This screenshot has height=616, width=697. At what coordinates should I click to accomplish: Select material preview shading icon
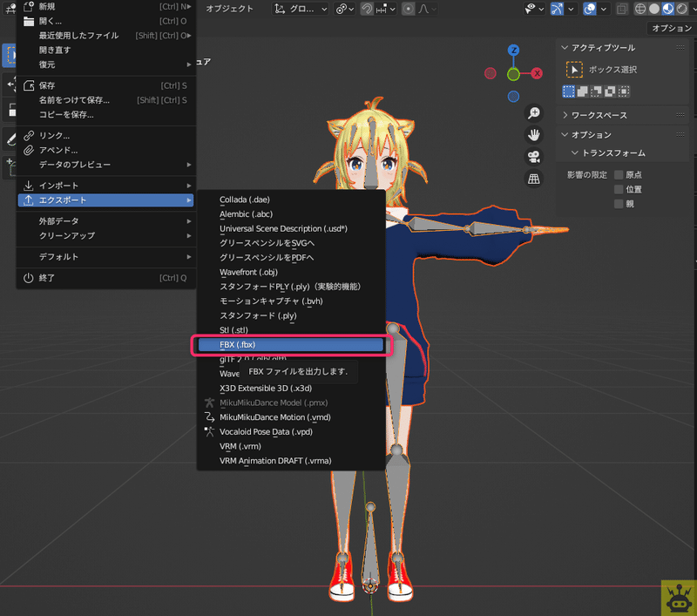pyautogui.click(x=667, y=9)
